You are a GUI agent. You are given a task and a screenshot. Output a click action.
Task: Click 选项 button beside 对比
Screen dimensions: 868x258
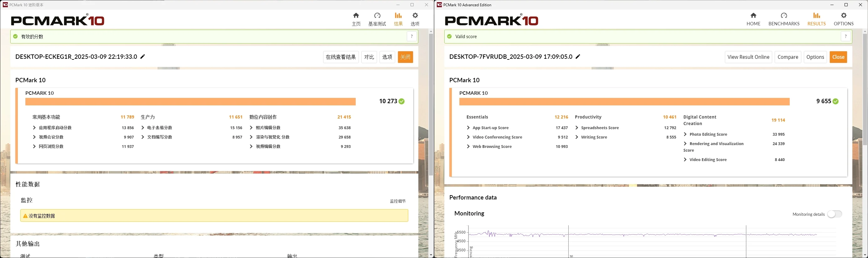point(387,57)
